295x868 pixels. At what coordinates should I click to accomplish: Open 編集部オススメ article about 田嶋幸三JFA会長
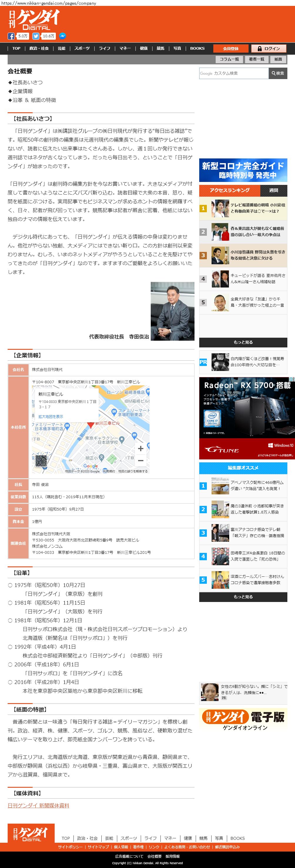tap(243, 557)
